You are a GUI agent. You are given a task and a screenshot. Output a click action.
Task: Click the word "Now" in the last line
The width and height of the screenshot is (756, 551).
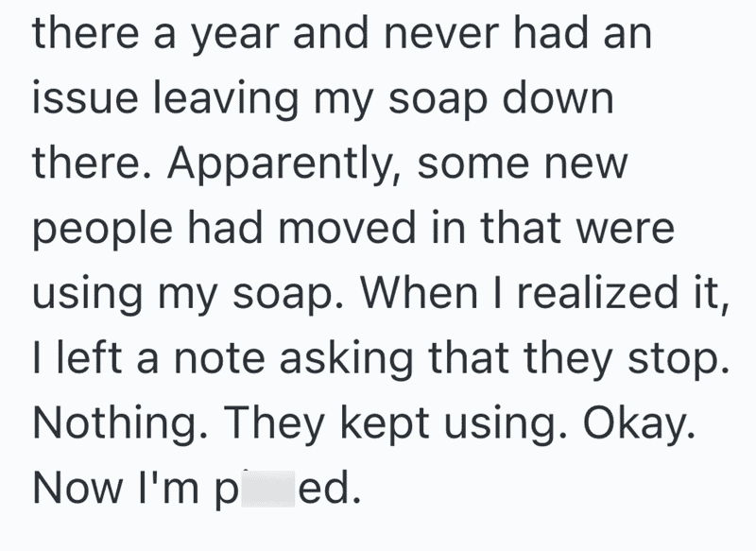pyautogui.click(x=77, y=488)
